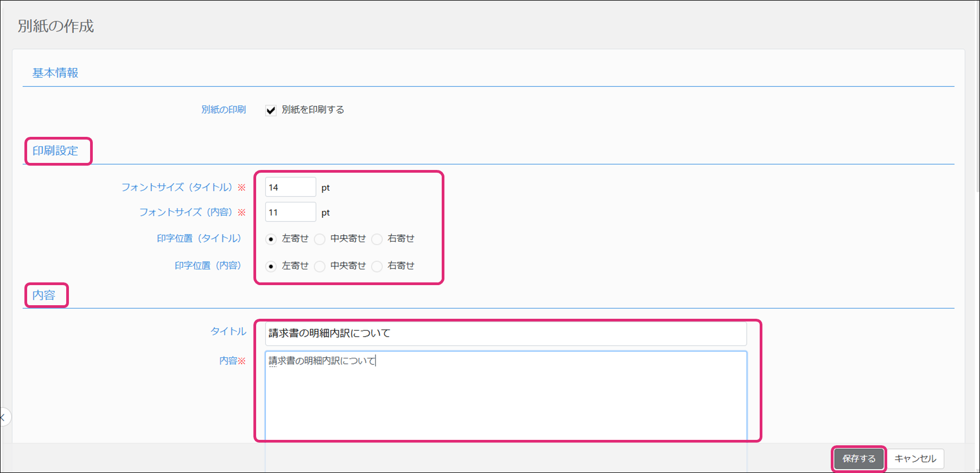Click the title font size field showing 14
This screenshot has width=980, height=473.
tap(290, 187)
